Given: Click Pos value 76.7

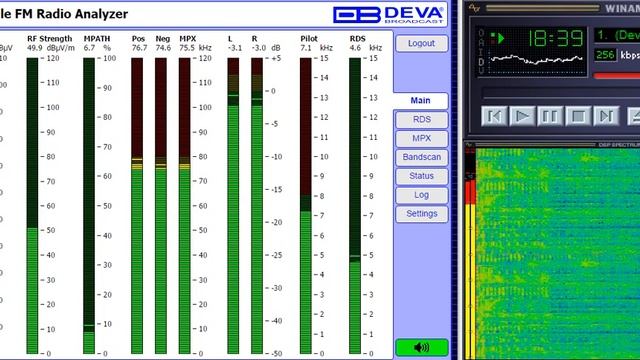Looking at the screenshot, I should (x=140, y=48).
